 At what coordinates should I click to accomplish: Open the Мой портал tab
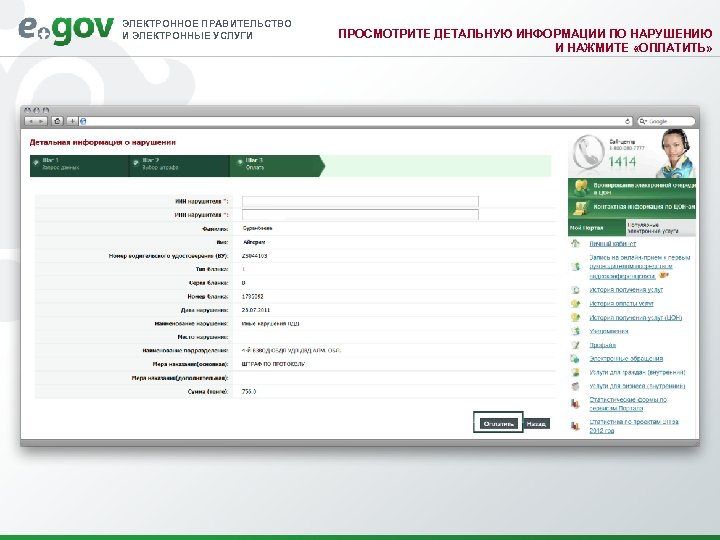pos(596,228)
